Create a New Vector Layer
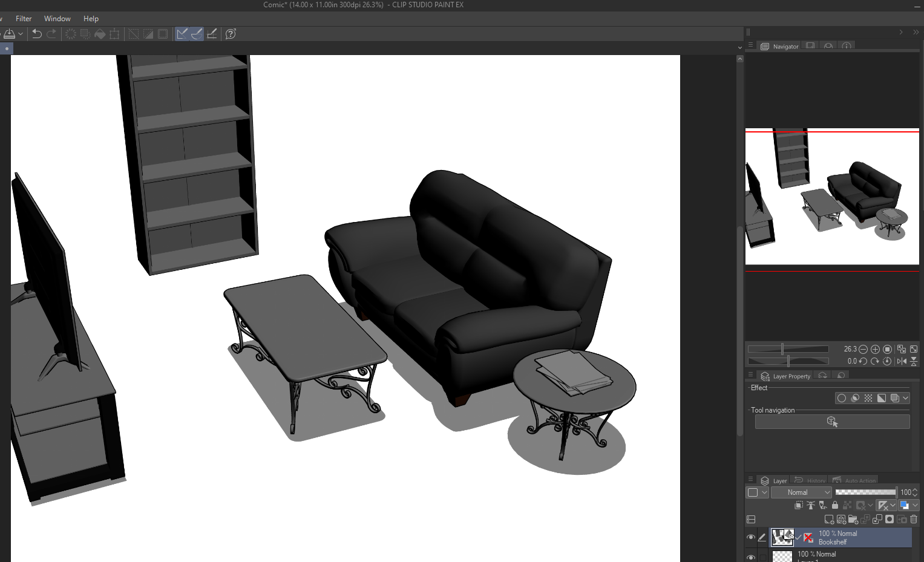924x562 pixels. pos(841,519)
